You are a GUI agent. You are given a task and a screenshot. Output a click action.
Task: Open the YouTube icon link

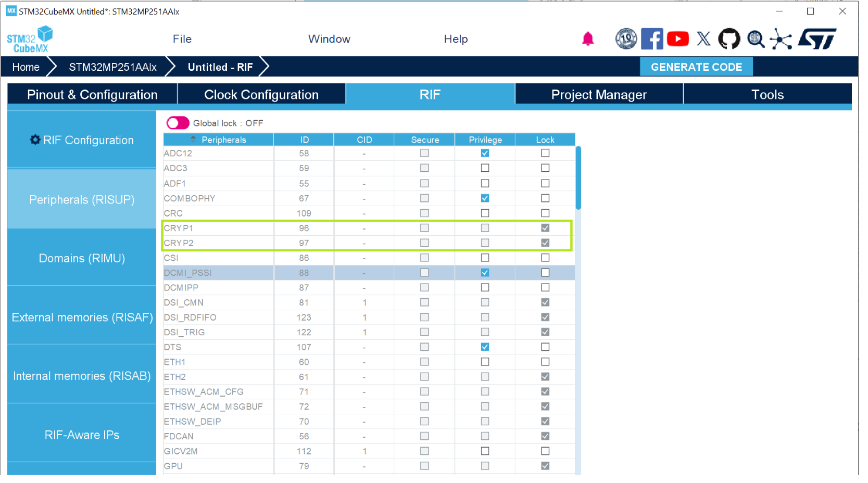pyautogui.click(x=677, y=39)
